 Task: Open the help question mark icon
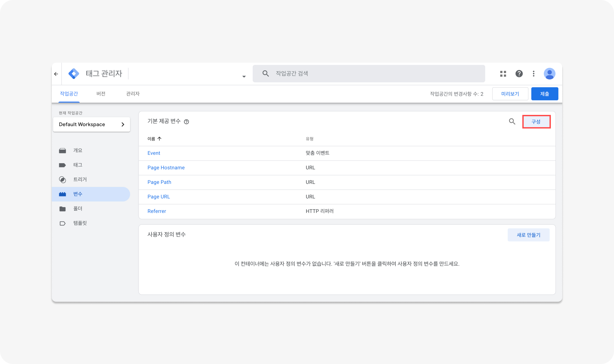(x=519, y=74)
